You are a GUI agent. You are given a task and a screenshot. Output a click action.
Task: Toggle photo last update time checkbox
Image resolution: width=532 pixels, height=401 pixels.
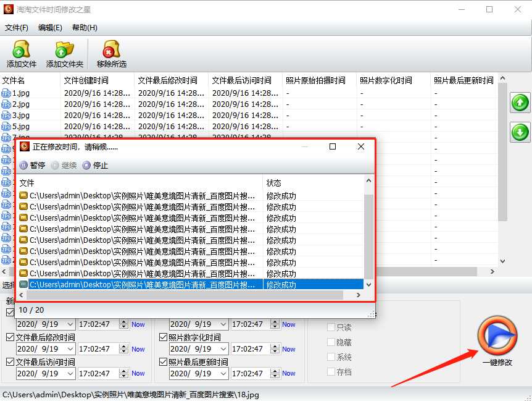pos(163,362)
